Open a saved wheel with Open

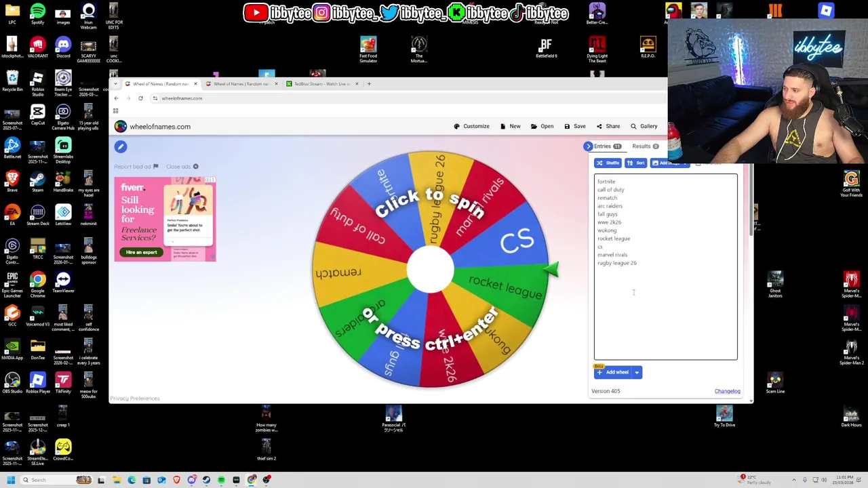[x=542, y=126]
